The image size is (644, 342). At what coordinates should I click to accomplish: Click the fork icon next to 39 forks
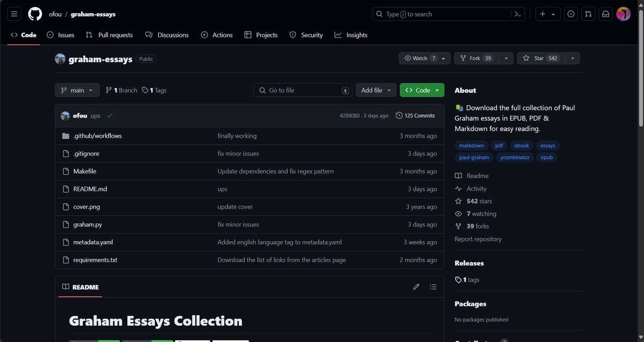pyautogui.click(x=458, y=226)
